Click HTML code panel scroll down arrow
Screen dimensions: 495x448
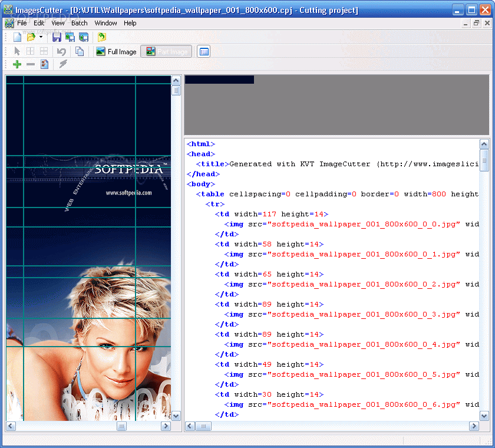484,416
